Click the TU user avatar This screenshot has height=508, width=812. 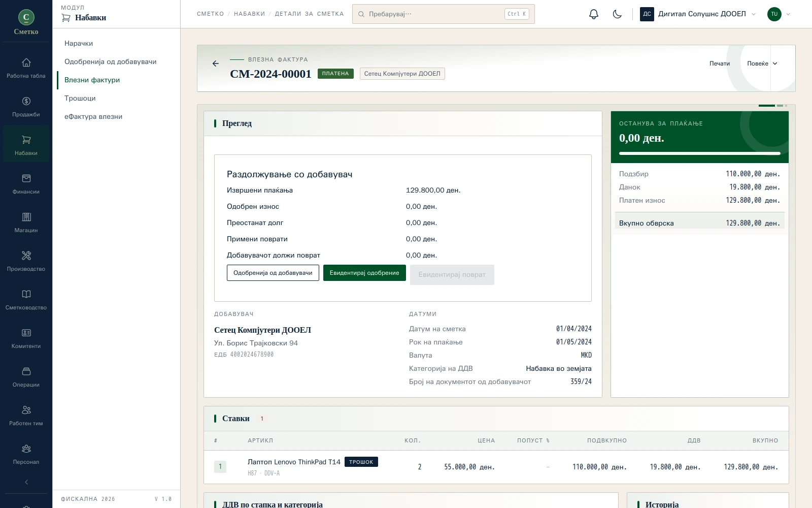click(x=774, y=14)
